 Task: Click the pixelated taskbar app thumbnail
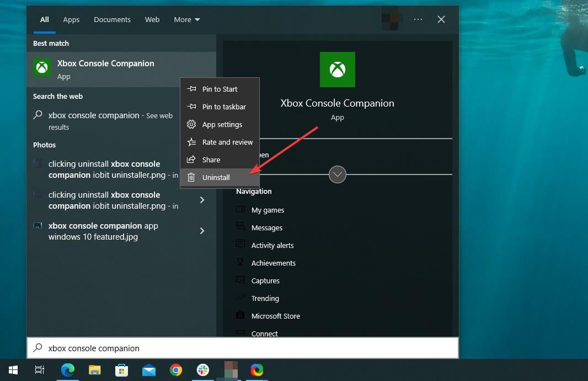click(231, 370)
